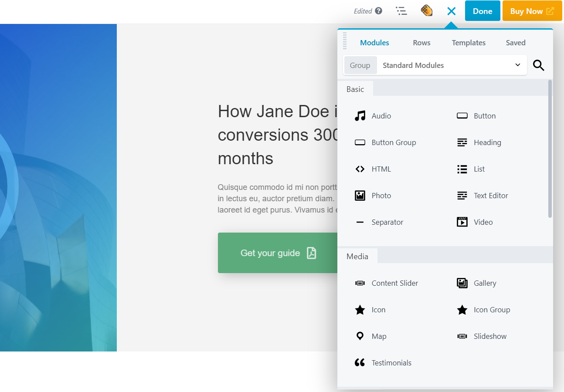
Task: Select the HTML module code icon
Action: [x=360, y=169]
